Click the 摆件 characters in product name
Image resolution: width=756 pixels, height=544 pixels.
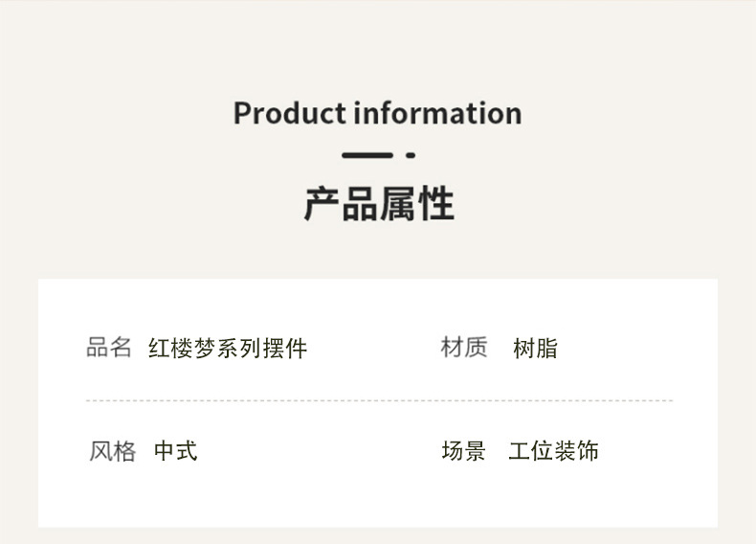coord(285,349)
